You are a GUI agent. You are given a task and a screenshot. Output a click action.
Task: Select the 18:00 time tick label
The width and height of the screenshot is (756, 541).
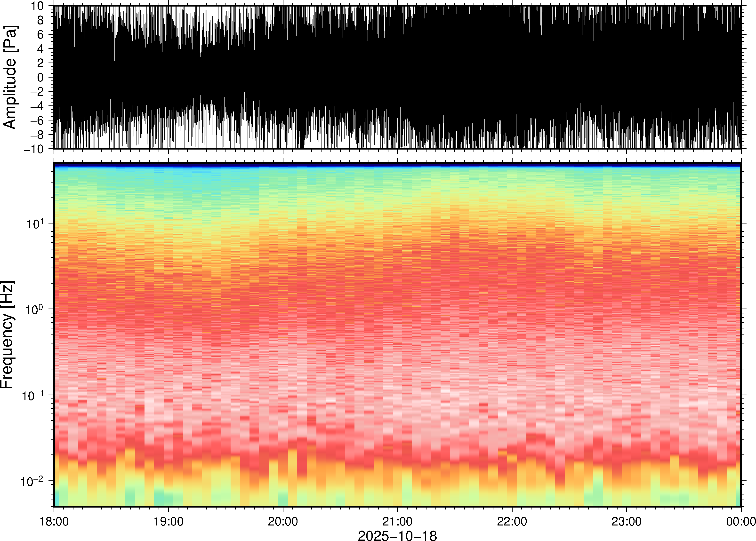[x=54, y=521]
